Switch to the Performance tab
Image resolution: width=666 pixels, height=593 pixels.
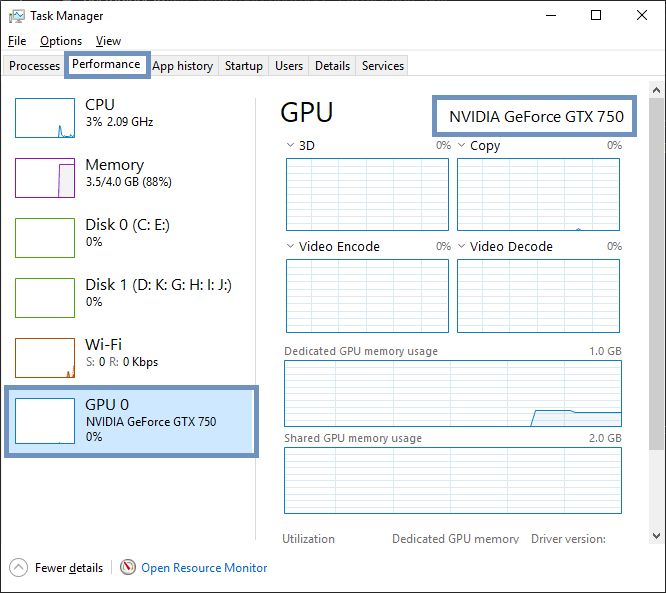click(x=106, y=64)
